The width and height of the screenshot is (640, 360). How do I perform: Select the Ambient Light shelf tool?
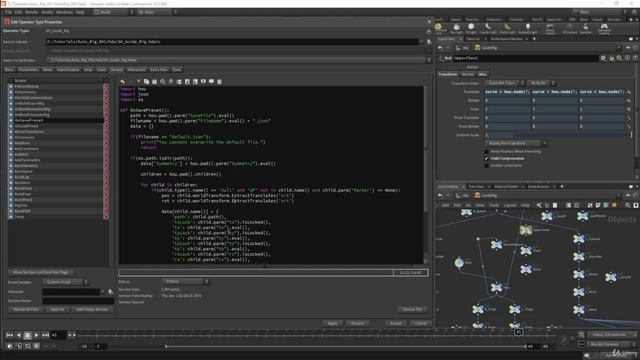(527, 29)
